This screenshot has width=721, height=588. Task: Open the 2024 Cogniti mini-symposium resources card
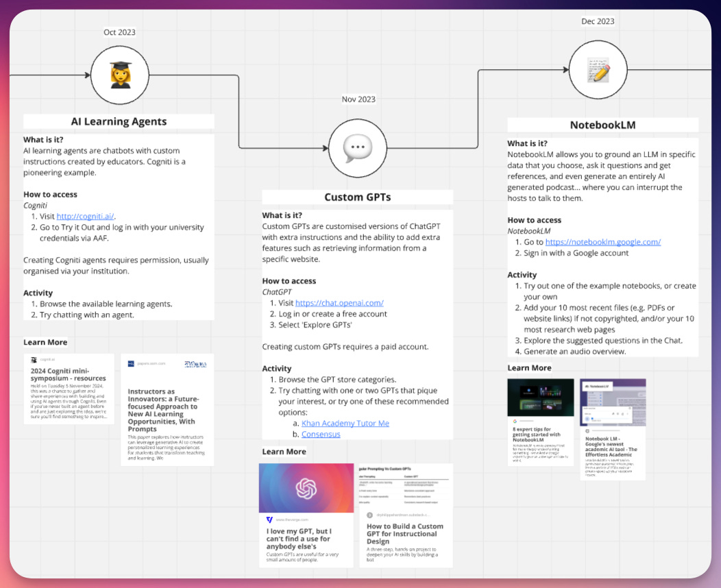click(69, 389)
